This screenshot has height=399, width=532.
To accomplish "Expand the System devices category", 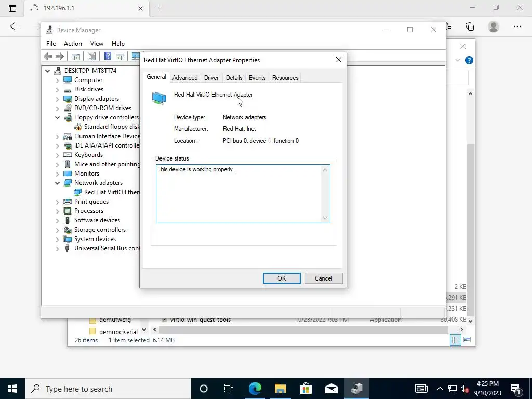I will [57, 239].
